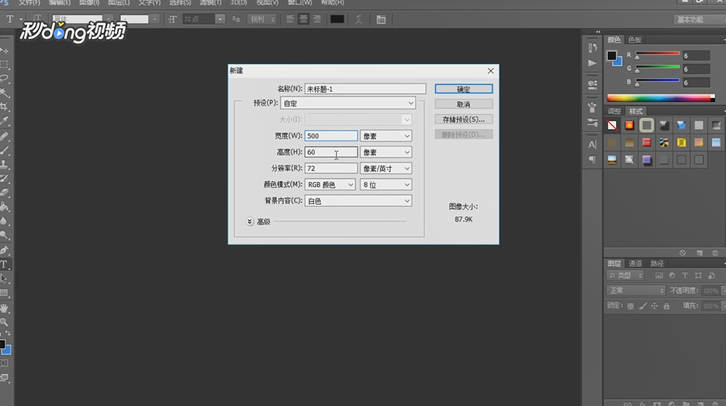Viewport: 726px width, 406px height.
Task: Switch to the 调整 Adjustments tab
Action: point(614,111)
